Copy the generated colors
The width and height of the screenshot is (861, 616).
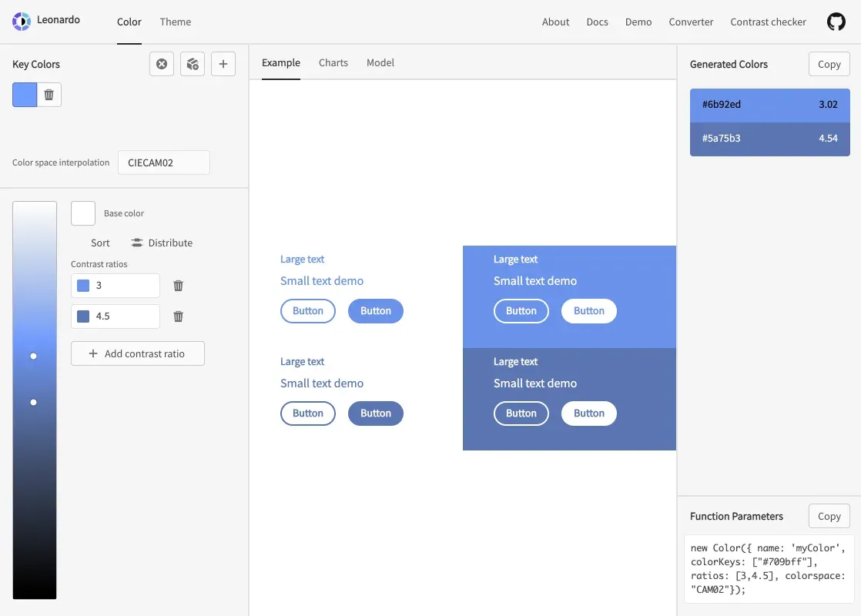tap(829, 64)
